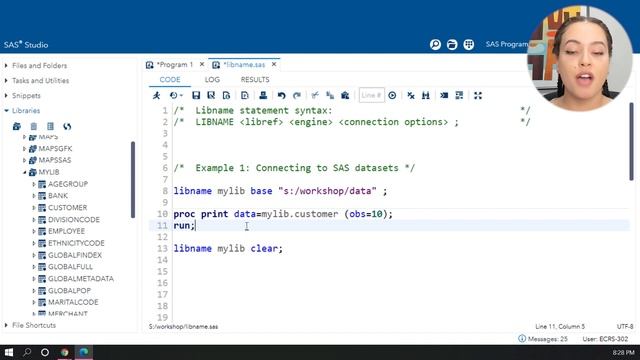Click the print program icon
Image resolution: width=640 pixels, height=360 pixels.
tap(263, 96)
